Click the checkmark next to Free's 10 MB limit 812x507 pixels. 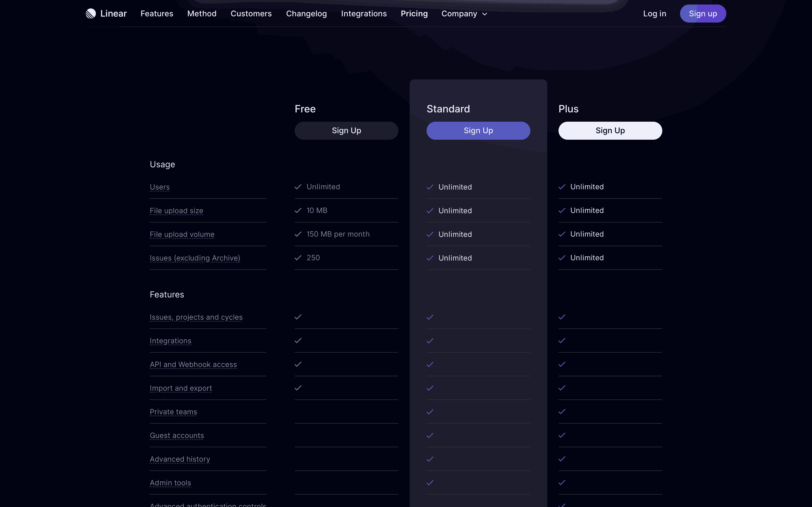click(x=298, y=210)
